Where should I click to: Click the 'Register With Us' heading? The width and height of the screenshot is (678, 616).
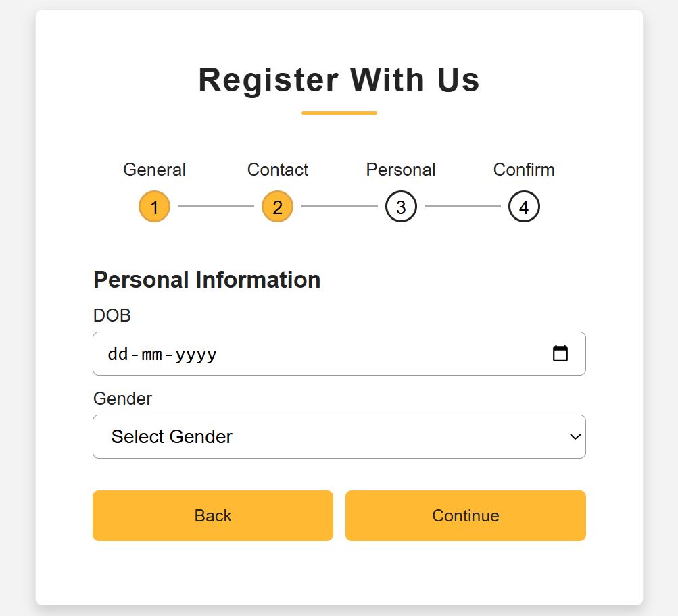[339, 80]
